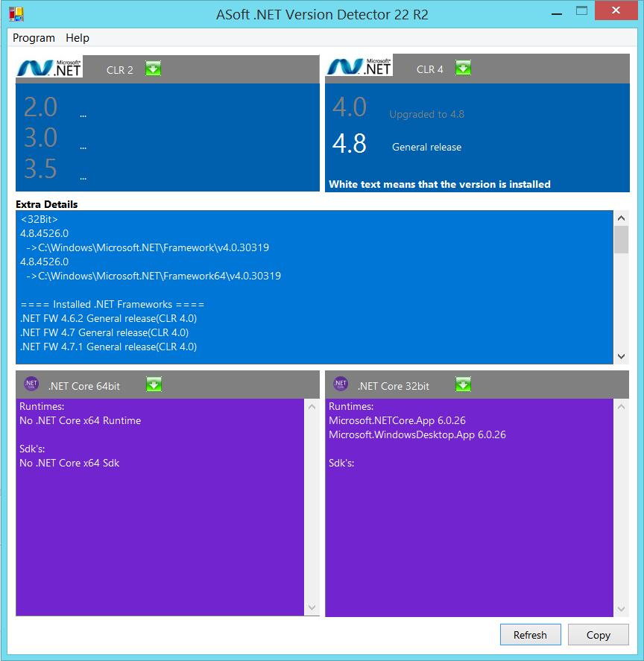Click the CLR 2 green download icon

[x=153, y=69]
